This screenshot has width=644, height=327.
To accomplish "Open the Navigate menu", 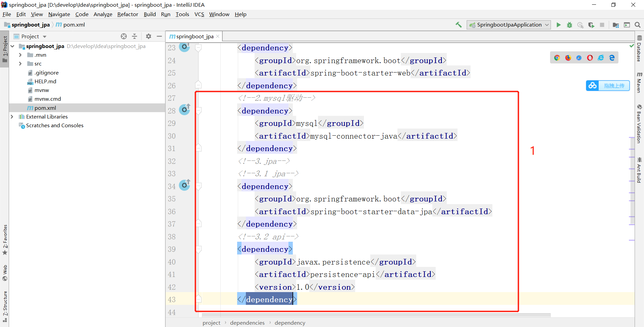I will click(x=59, y=14).
